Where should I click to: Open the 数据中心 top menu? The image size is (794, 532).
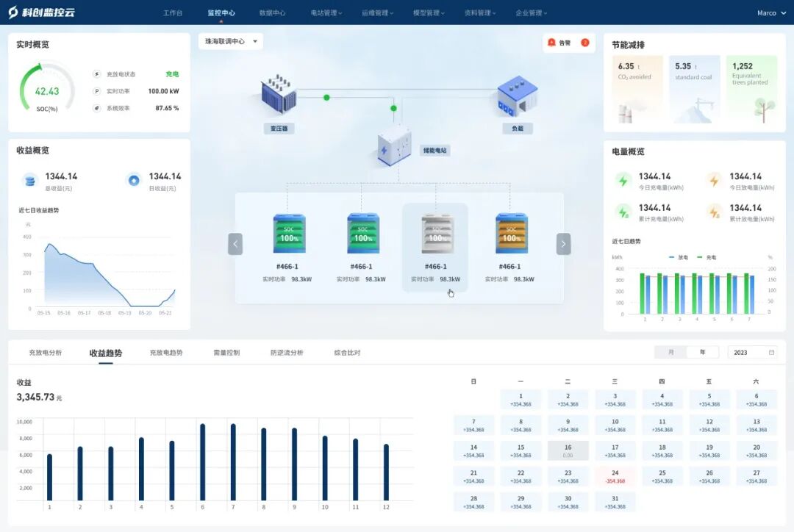pos(273,12)
